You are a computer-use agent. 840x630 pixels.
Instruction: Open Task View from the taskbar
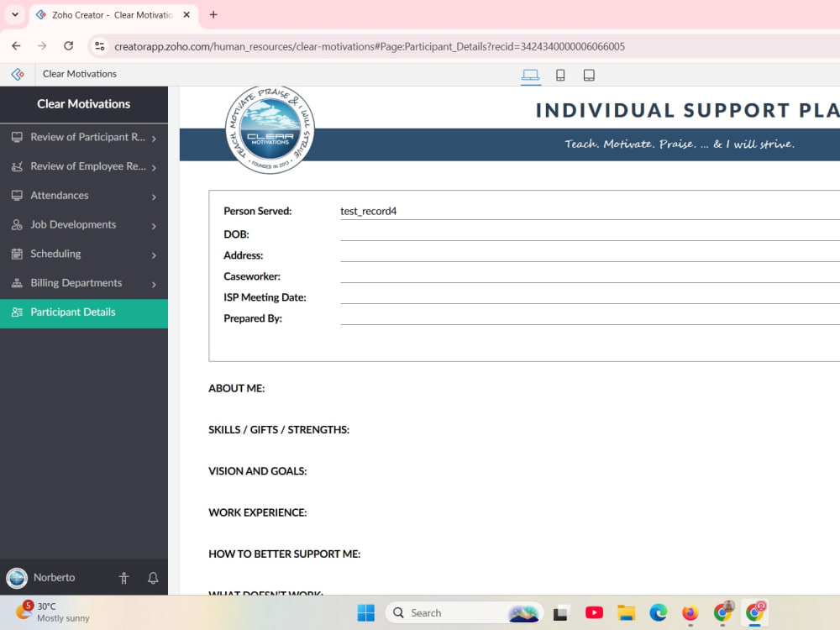click(561, 613)
